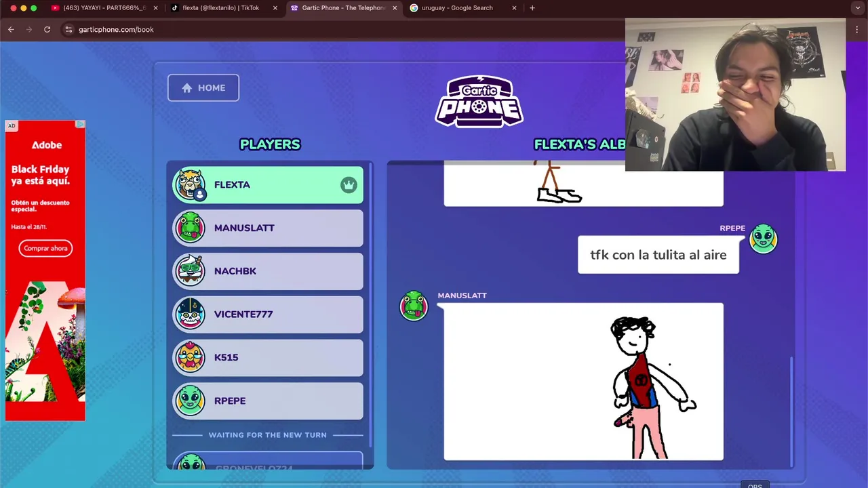
Task: Click MANUSLATT avatar in players list
Action: [190, 228]
